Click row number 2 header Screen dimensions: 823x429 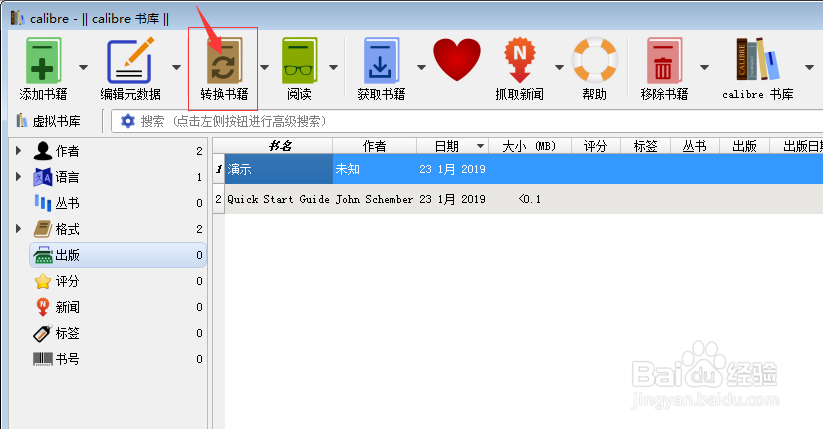[x=218, y=199]
